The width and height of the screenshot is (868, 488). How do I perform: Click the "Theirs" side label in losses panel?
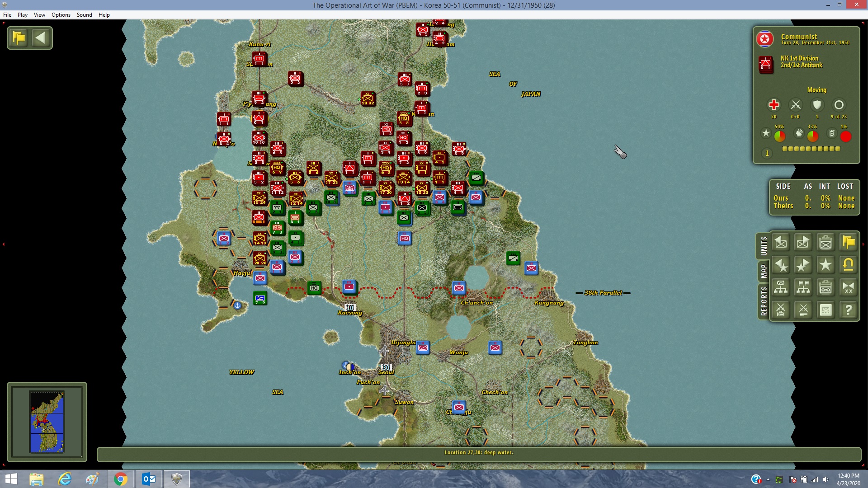click(783, 206)
